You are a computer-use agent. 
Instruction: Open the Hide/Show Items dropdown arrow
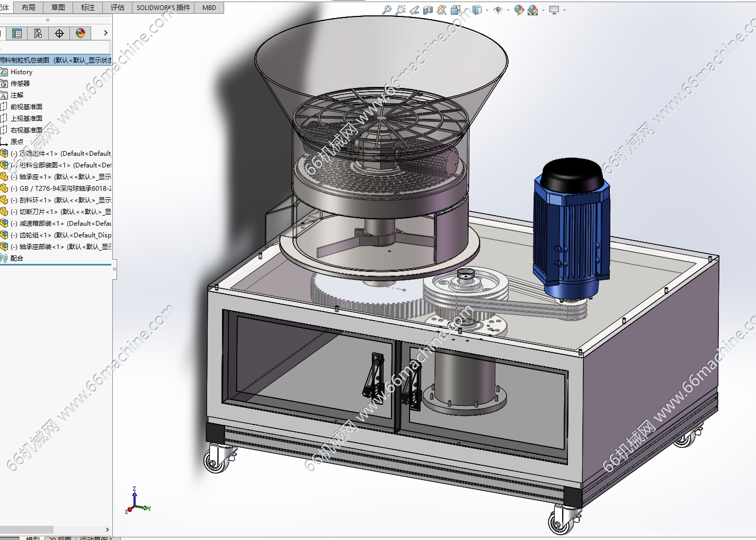508,10
